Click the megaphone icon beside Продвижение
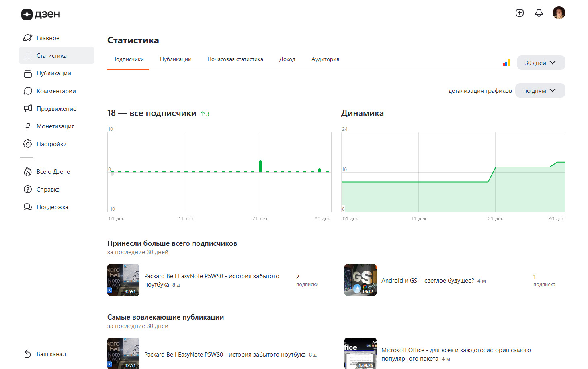 [28, 108]
